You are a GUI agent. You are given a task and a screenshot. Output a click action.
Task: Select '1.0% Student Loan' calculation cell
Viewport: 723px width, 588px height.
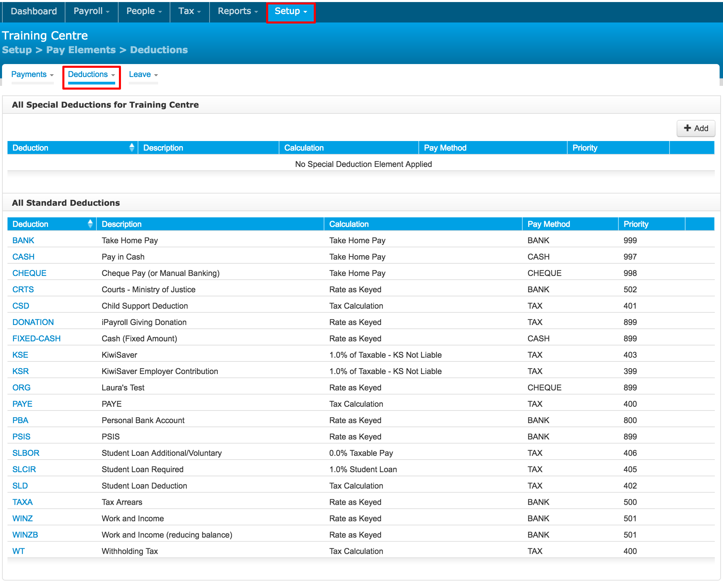click(x=363, y=469)
